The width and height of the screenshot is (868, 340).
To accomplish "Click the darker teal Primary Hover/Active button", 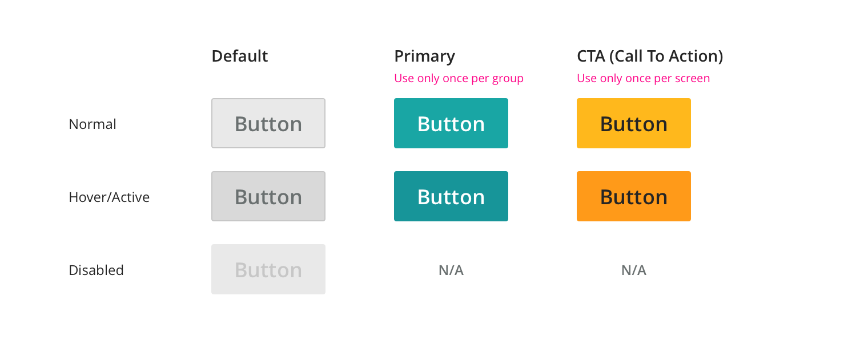I will click(x=451, y=196).
